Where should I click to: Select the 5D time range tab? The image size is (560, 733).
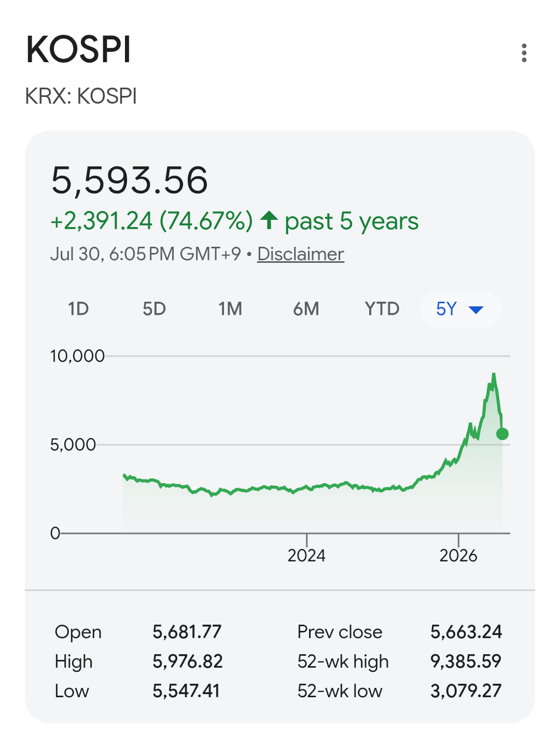tap(154, 309)
